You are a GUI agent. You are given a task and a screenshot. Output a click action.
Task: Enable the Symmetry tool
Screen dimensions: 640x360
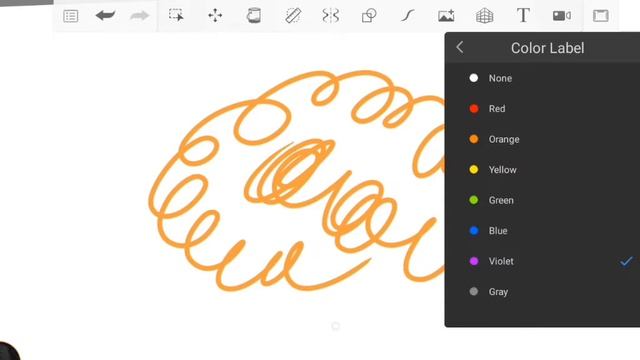click(331, 16)
